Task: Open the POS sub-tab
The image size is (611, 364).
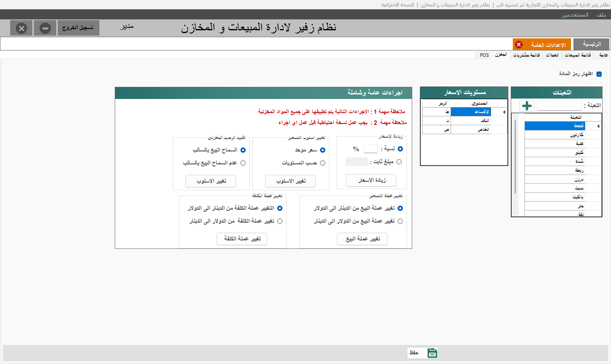Action: pos(484,55)
